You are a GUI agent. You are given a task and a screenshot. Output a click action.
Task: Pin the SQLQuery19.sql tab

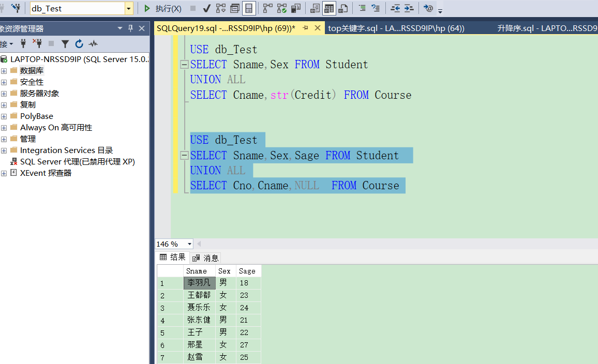pyautogui.click(x=306, y=28)
